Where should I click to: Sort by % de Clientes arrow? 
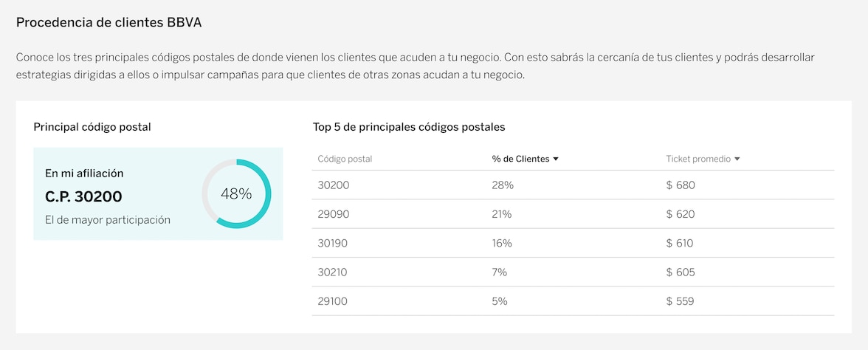click(x=556, y=159)
